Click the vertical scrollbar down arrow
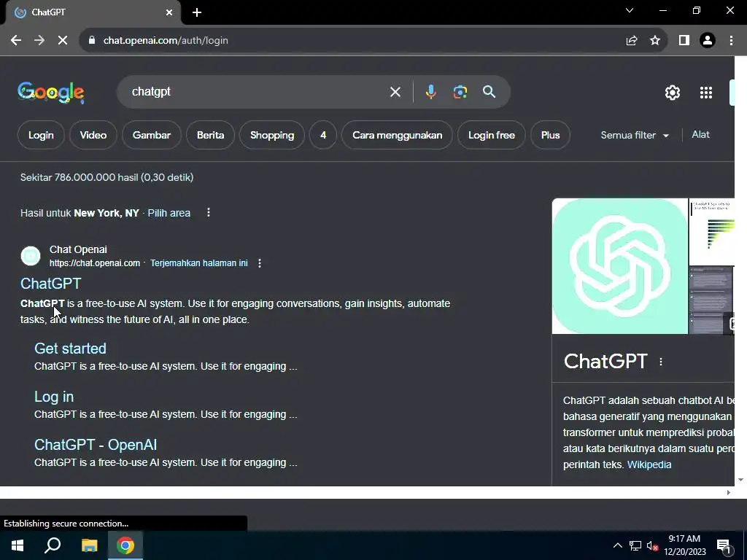 click(x=740, y=480)
